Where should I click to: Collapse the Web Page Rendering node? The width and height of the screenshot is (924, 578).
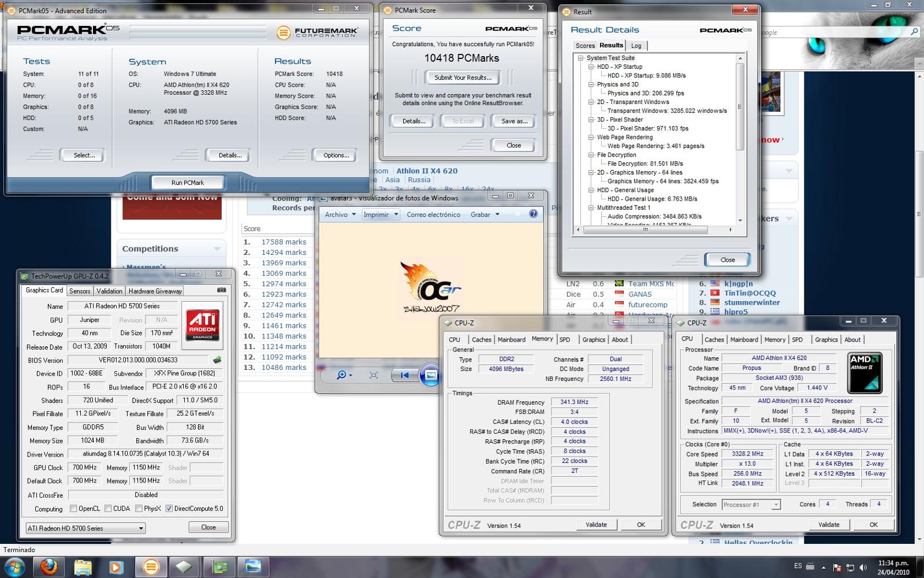click(x=591, y=138)
